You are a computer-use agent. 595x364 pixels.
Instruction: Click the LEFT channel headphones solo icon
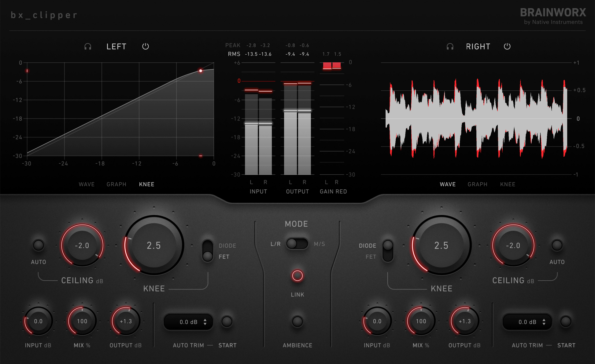pyautogui.click(x=88, y=46)
